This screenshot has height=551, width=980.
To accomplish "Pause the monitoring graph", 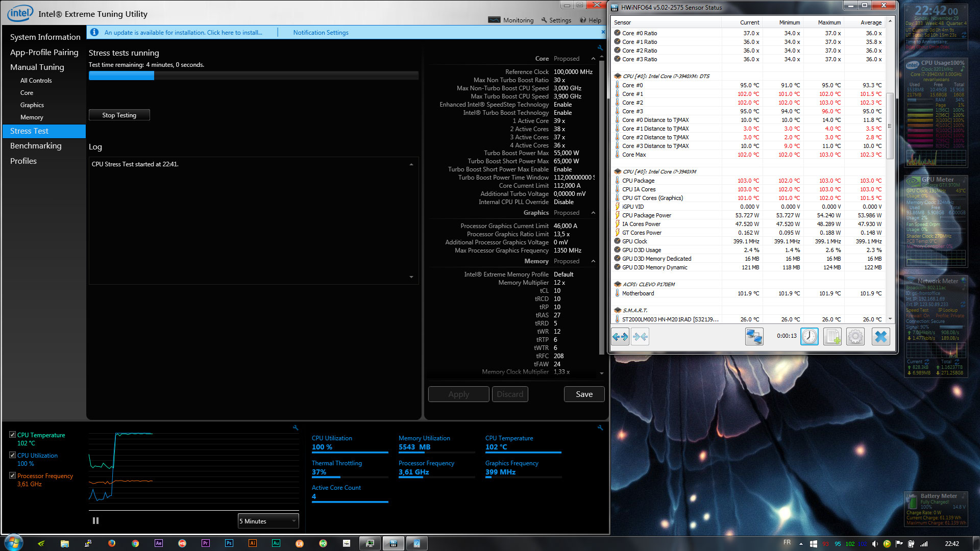I will [x=95, y=521].
